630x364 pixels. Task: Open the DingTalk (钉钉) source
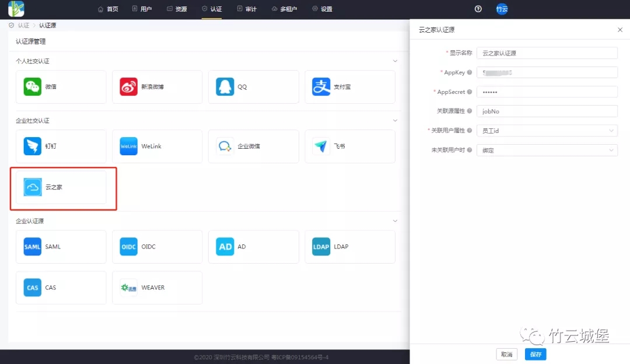click(x=61, y=146)
